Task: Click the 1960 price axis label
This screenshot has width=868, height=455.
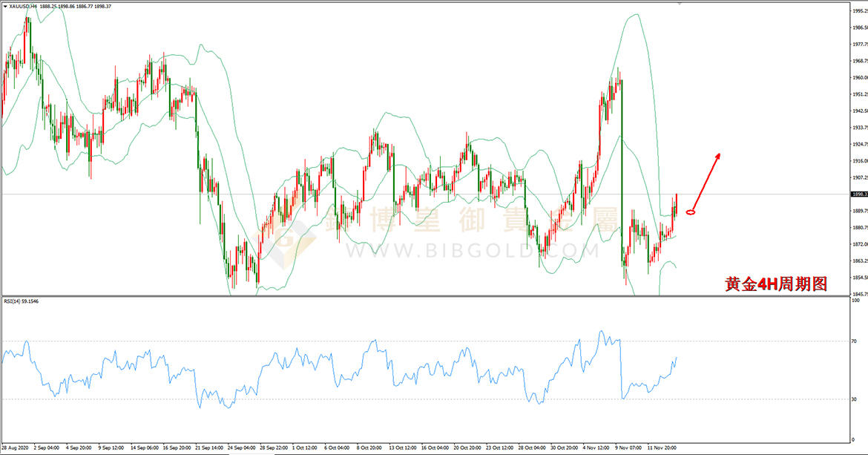Action: coord(861,77)
